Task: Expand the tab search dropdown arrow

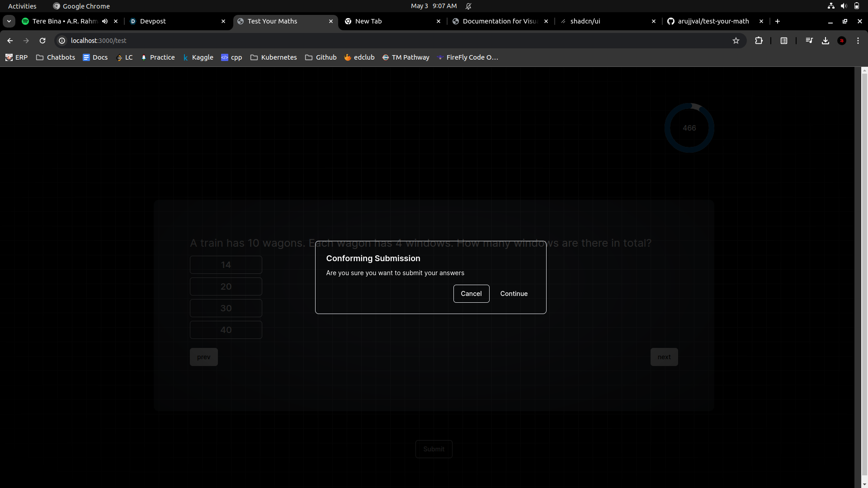Action: pos(9,21)
